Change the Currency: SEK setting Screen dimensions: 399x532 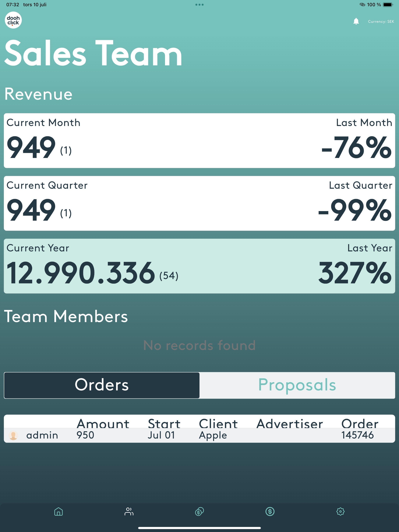click(381, 22)
